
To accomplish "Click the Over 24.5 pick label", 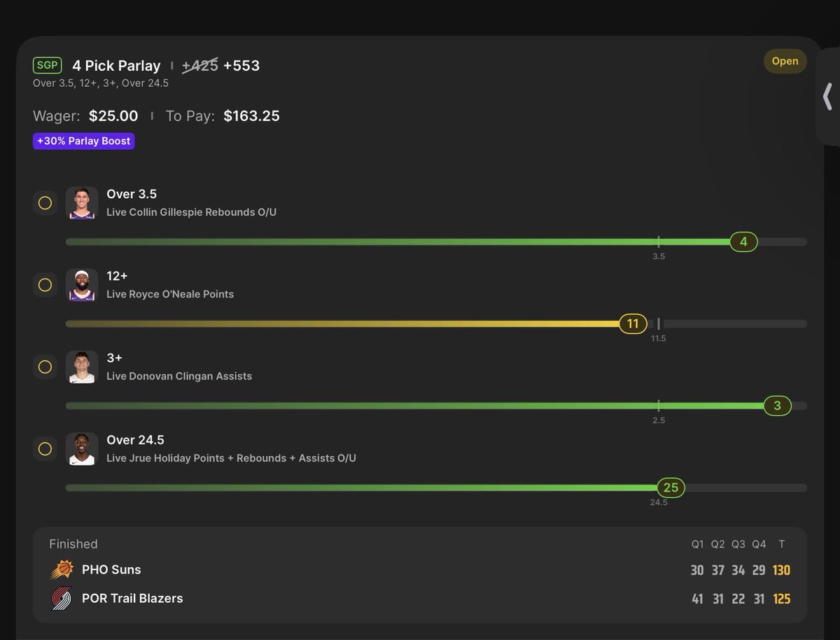I will [135, 440].
